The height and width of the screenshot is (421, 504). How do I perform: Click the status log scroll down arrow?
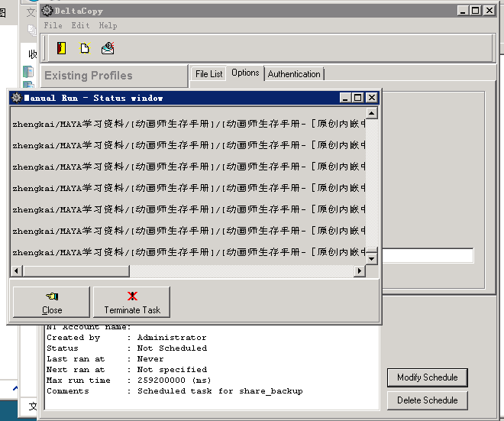pos(371,258)
